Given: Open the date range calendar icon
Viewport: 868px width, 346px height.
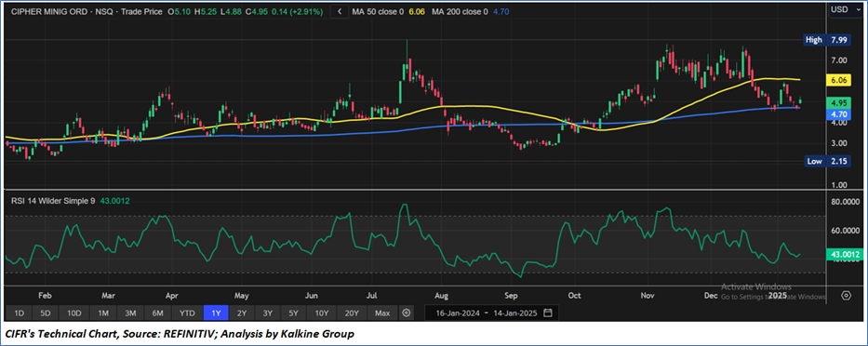Looking at the screenshot, I should point(548,313).
